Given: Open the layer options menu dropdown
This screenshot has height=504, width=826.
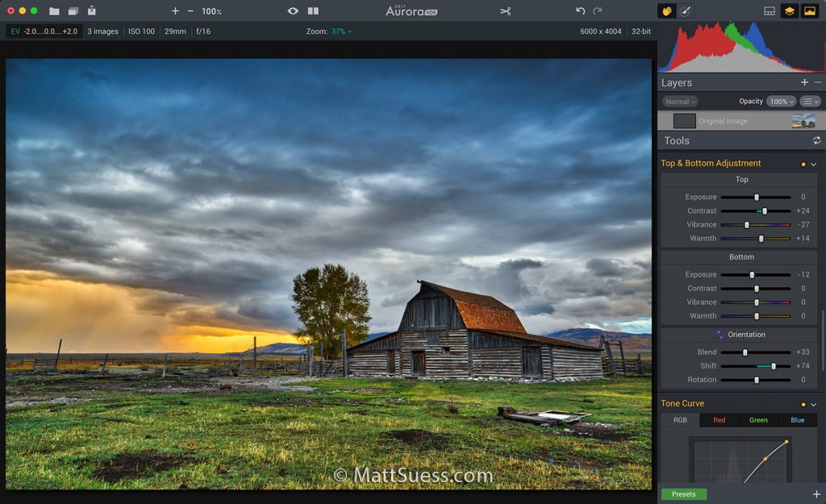Looking at the screenshot, I should (x=810, y=102).
